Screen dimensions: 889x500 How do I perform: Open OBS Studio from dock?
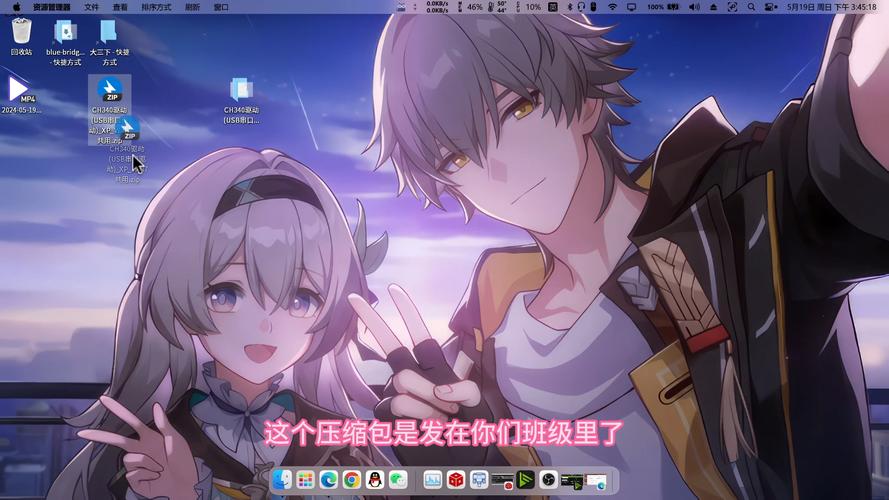(x=548, y=480)
